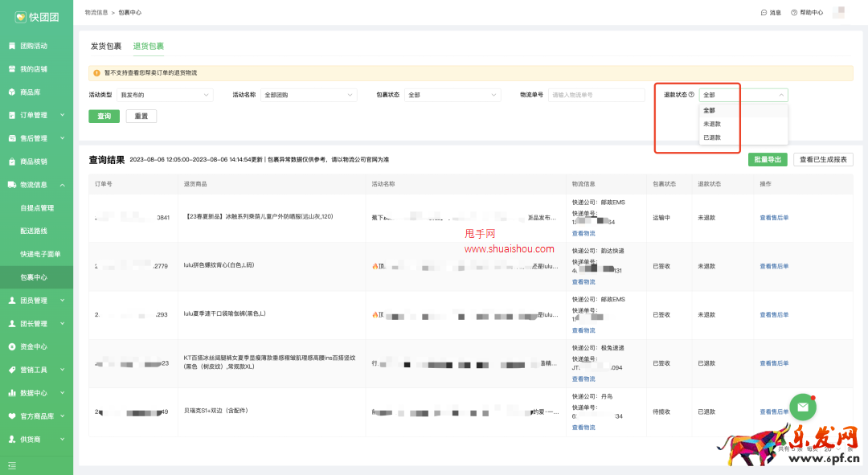Select 已退款 option in dropdown list
This screenshot has width=868, height=475.
(x=712, y=137)
